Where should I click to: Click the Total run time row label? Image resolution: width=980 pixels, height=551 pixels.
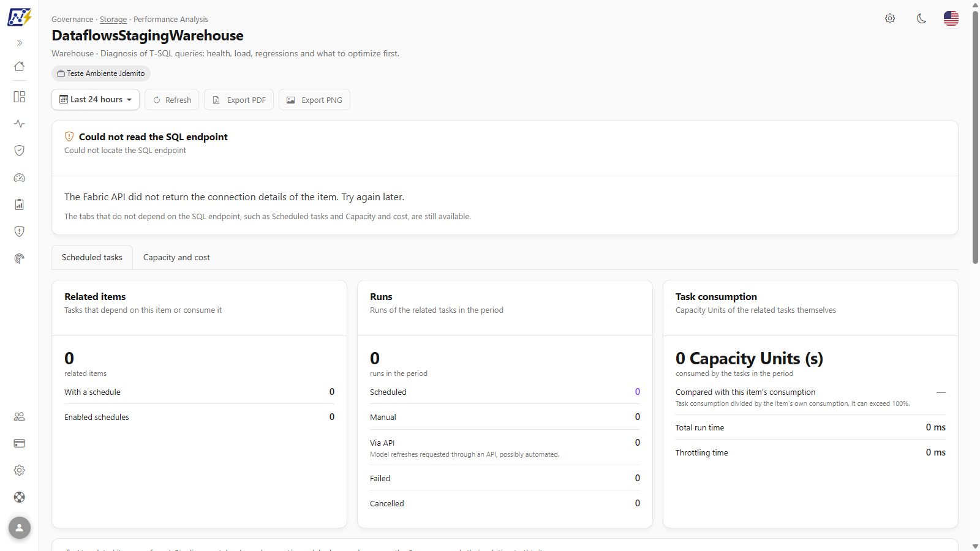[699, 428]
